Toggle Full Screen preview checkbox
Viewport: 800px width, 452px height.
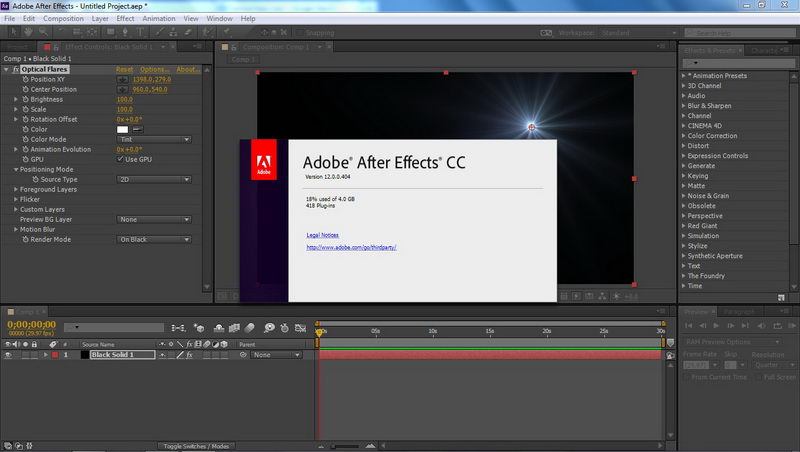[x=759, y=377]
